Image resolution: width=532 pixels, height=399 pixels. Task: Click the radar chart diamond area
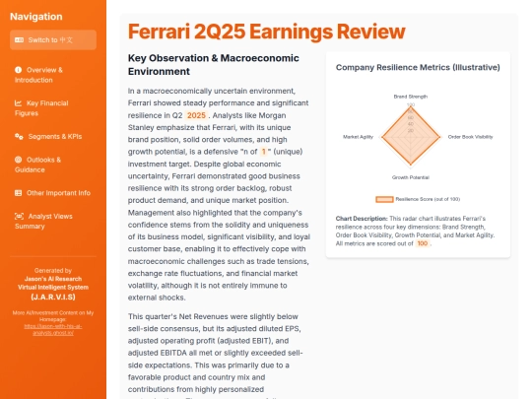pyautogui.click(x=411, y=137)
